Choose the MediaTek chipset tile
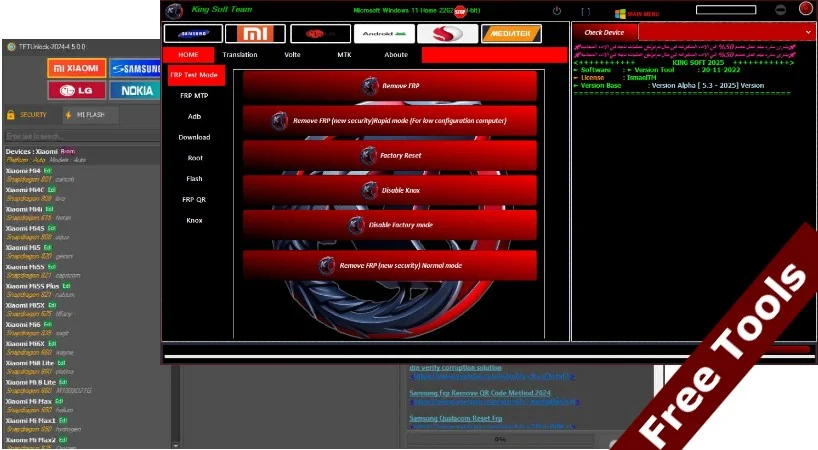This screenshot has height=450, width=818. (511, 34)
